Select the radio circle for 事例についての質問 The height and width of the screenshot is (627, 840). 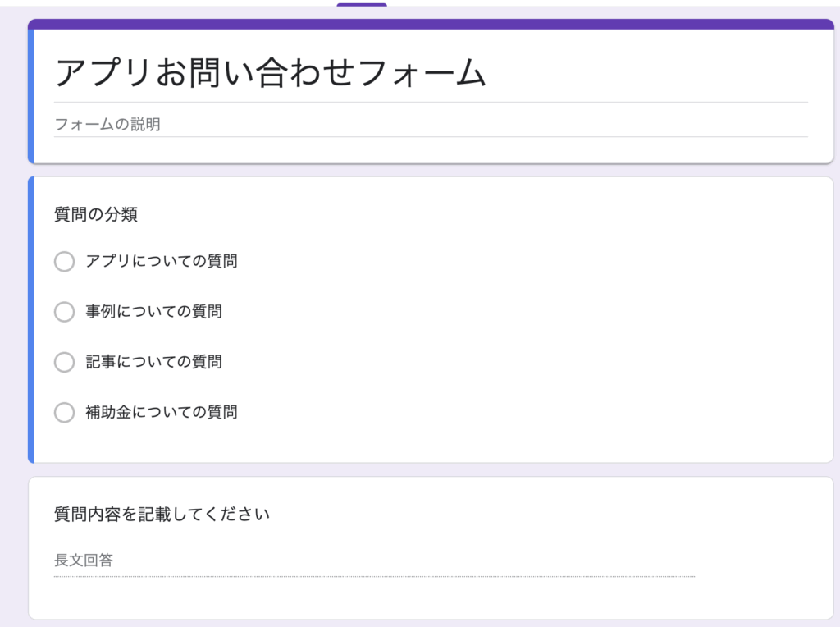click(64, 312)
